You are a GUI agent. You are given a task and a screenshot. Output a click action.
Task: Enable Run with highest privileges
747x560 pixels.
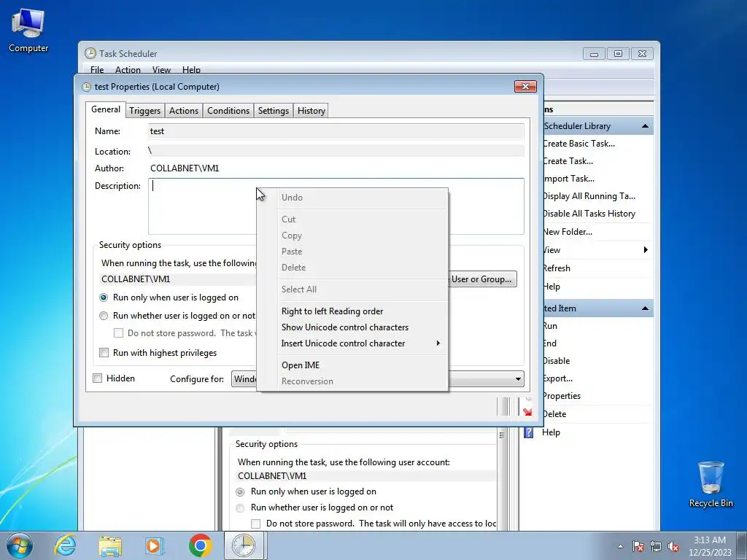pyautogui.click(x=104, y=353)
